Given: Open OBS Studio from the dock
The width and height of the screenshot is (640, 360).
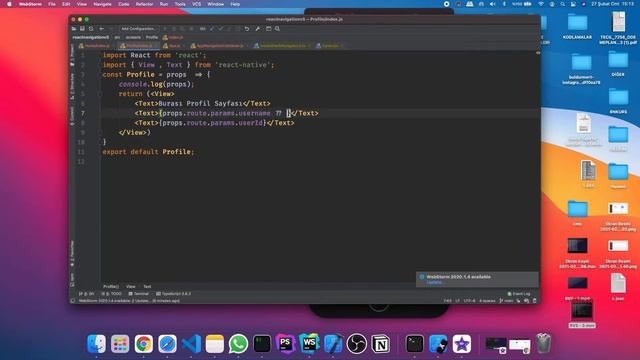Looking at the screenshot, I should point(357,344).
